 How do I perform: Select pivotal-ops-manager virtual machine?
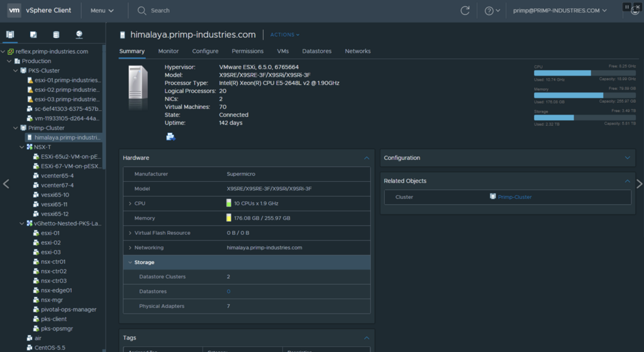(x=69, y=309)
